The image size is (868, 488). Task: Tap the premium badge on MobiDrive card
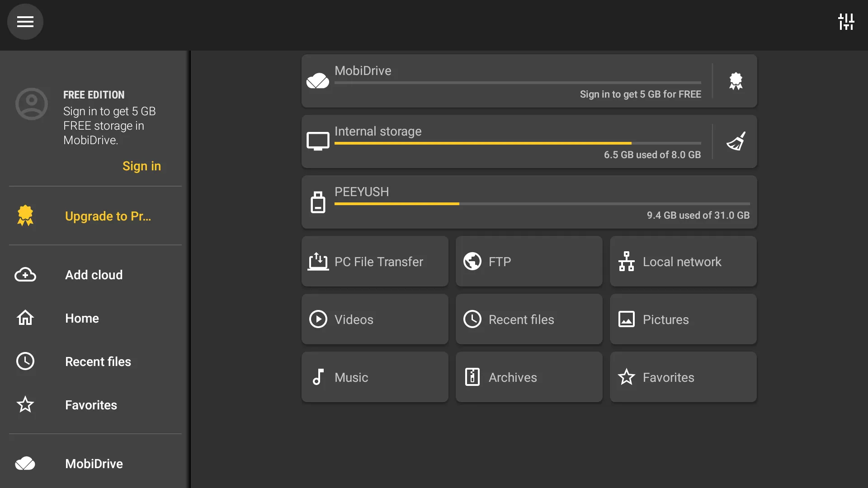736,81
